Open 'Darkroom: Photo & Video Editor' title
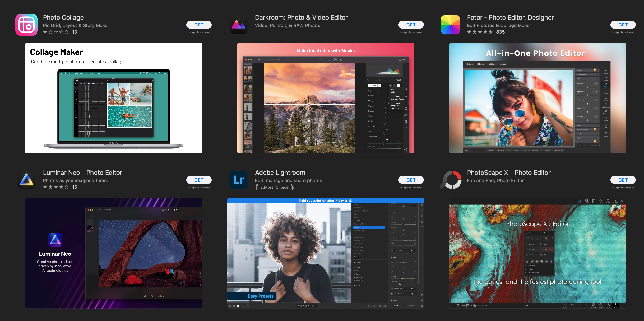 coord(301,17)
